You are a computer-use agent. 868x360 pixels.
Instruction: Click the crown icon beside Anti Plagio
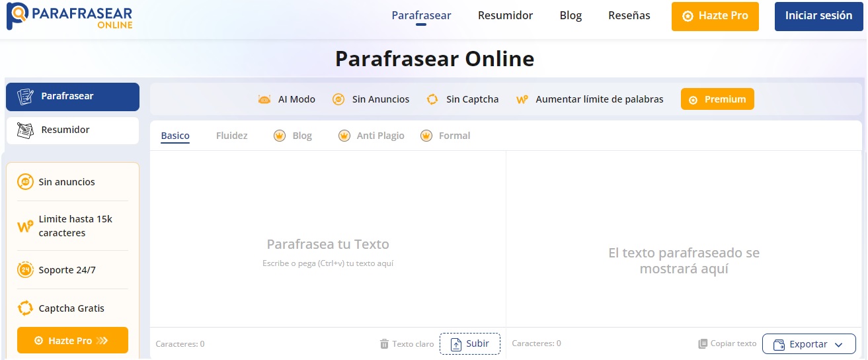coord(344,136)
